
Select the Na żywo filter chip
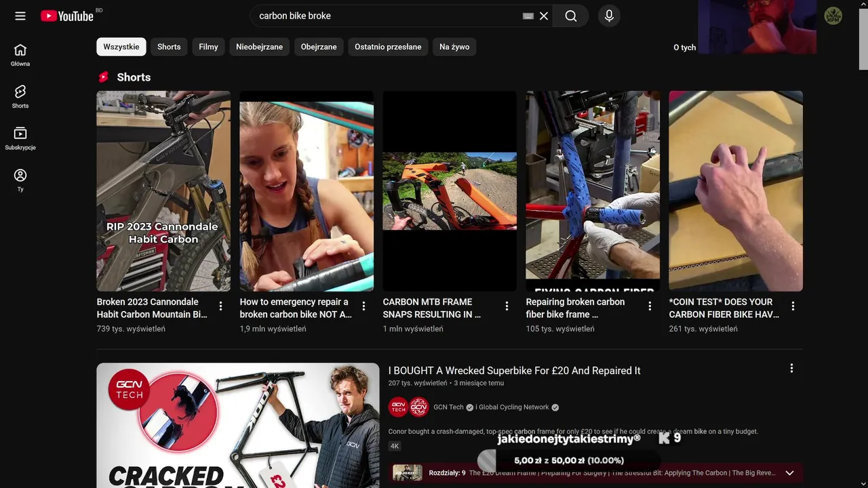[x=454, y=47]
